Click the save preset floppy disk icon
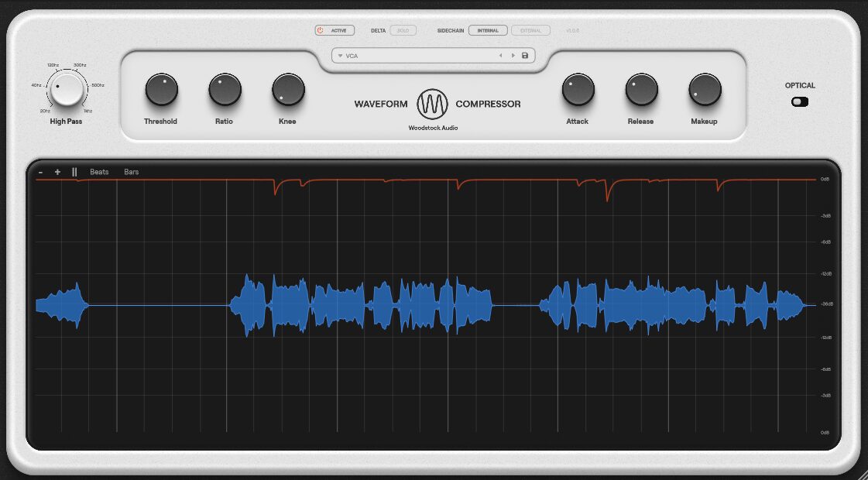The width and height of the screenshot is (868, 480). tap(525, 56)
